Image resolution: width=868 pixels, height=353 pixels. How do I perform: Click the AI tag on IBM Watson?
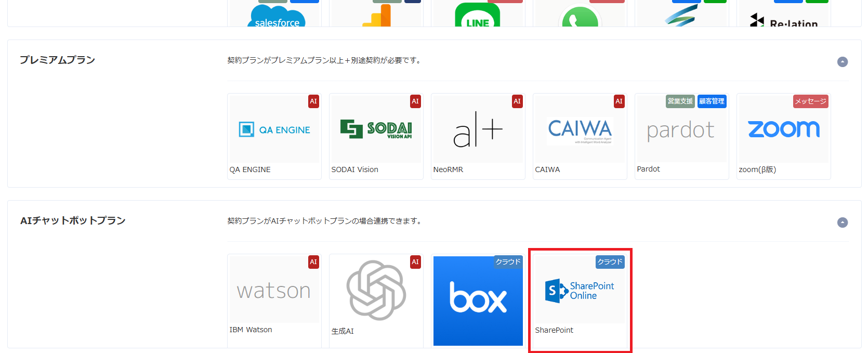pos(313,262)
